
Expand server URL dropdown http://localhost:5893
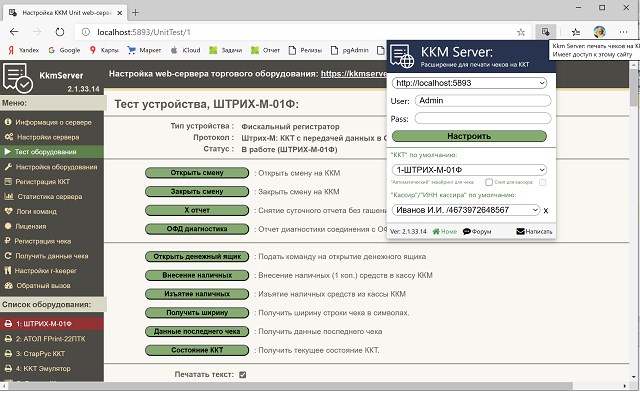coord(469,83)
